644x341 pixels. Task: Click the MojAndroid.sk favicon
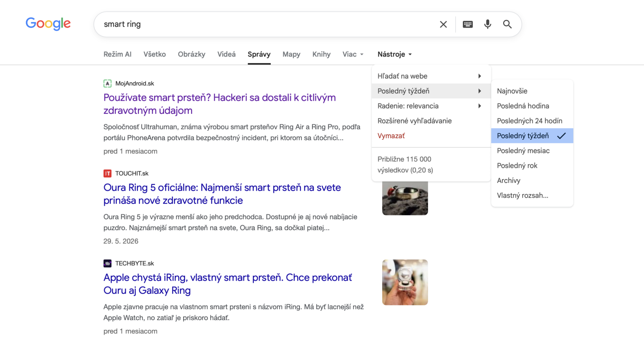coord(107,83)
